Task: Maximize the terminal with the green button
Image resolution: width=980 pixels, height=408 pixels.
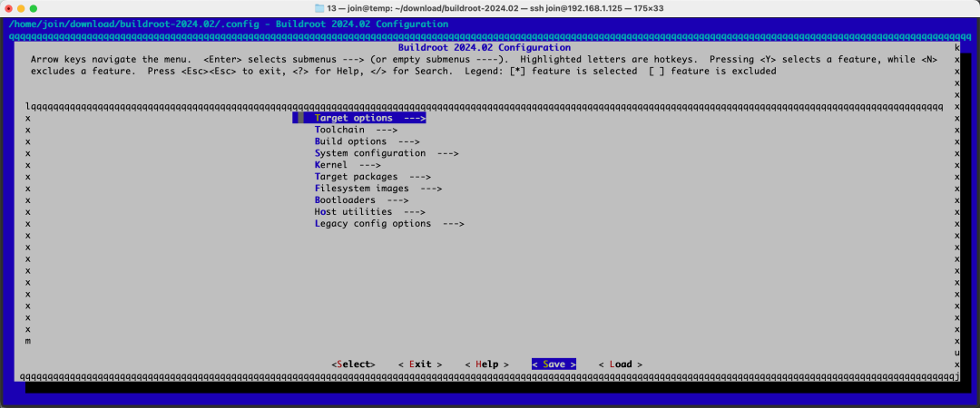Action: click(34, 9)
